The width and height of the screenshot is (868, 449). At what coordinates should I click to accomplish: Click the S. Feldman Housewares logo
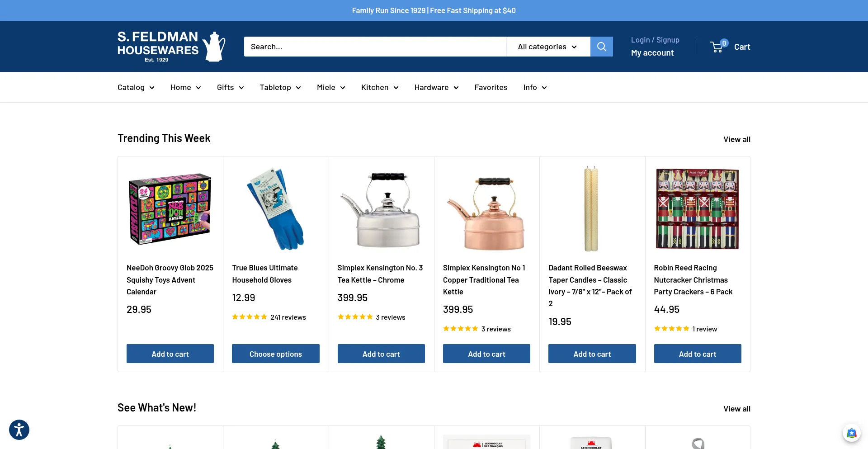coord(171,47)
